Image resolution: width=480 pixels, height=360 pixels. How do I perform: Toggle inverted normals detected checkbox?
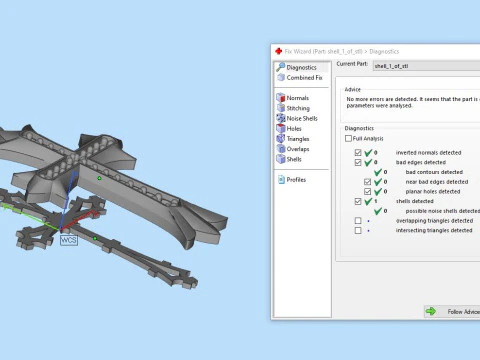pos(358,153)
